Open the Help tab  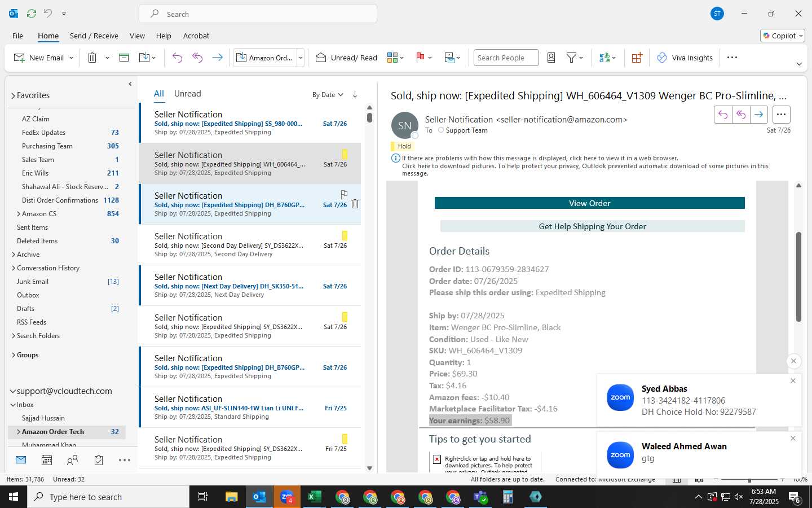click(x=164, y=36)
